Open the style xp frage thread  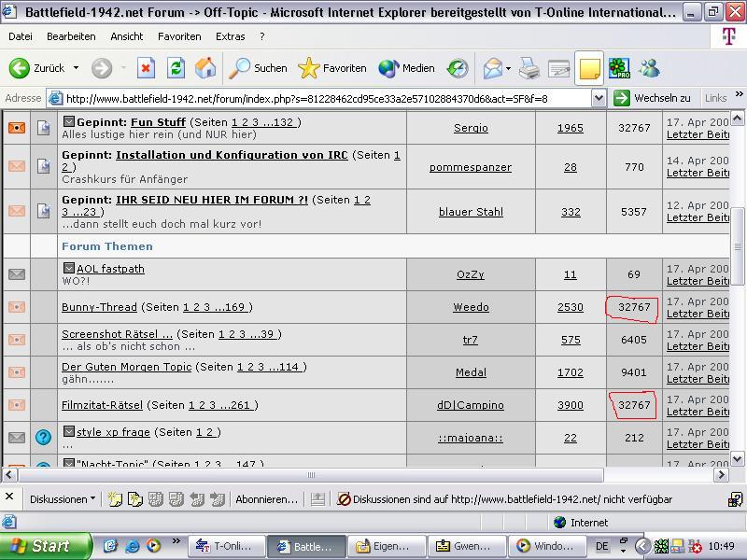[x=113, y=432]
